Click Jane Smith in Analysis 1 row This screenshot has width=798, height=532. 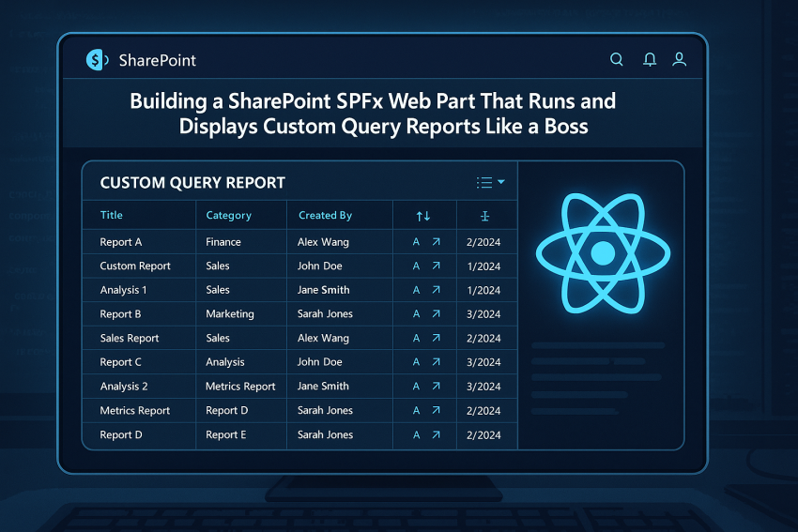pyautogui.click(x=324, y=290)
